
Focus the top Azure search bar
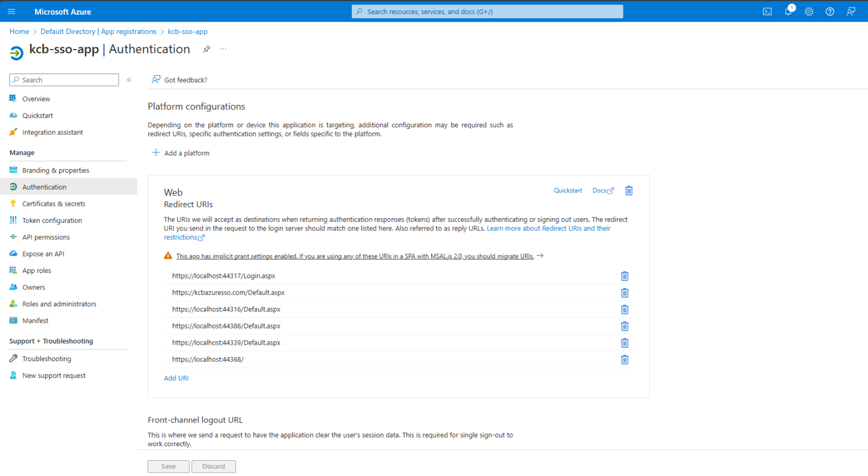[x=487, y=12]
